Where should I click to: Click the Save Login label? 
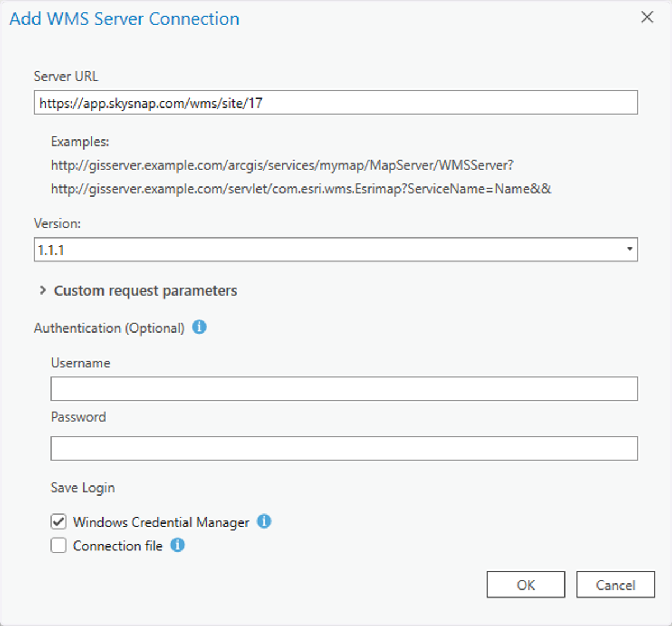pos(83,488)
